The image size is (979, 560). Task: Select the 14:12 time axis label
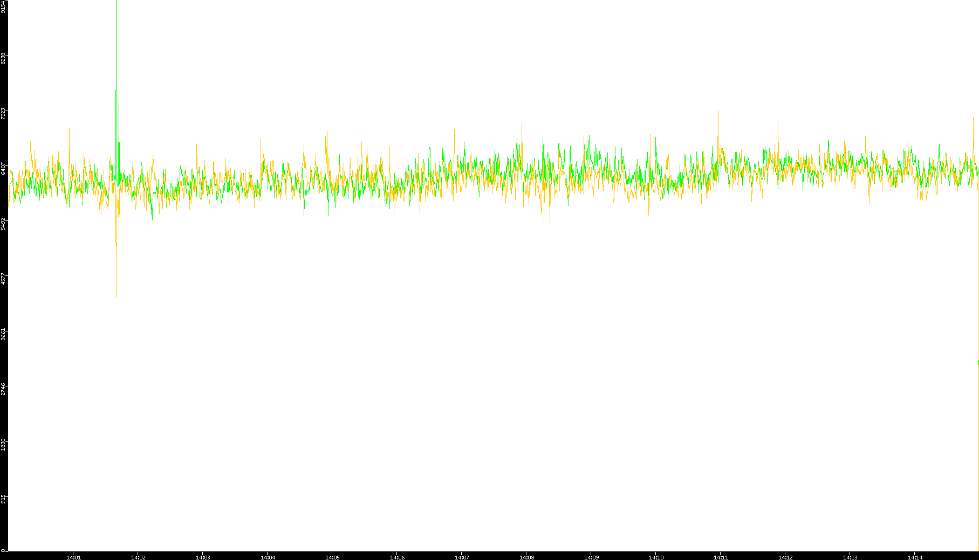coord(785,557)
